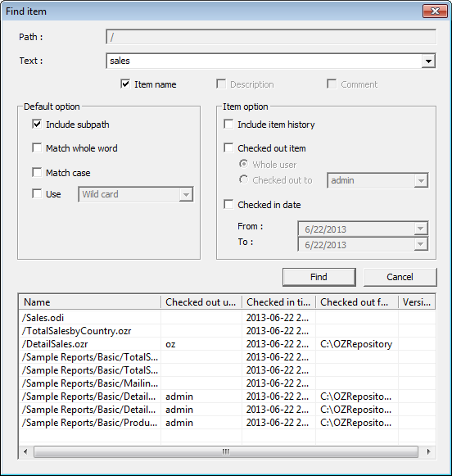This screenshot has width=452, height=476.
Task: Select /DetailSales.ozr in results
Action: click(55, 344)
